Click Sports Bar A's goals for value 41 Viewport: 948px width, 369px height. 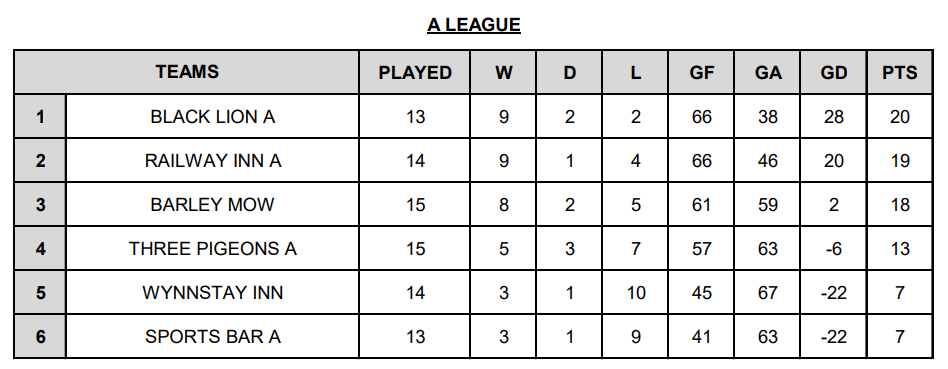pos(701,336)
